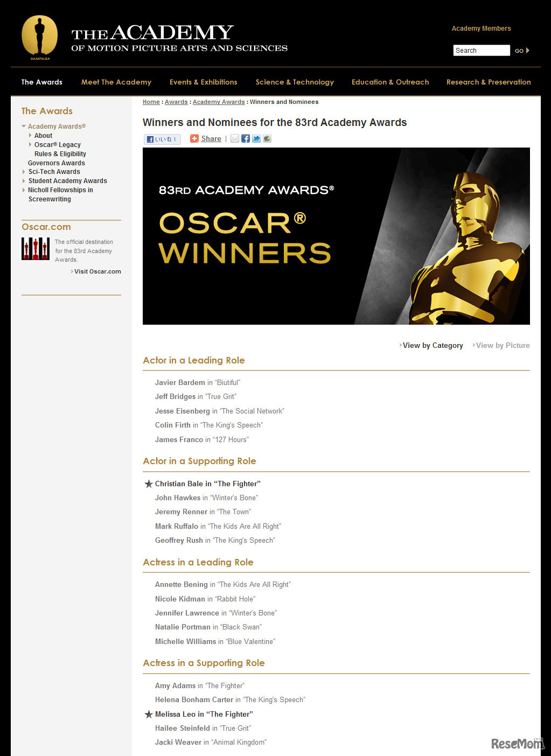Click winner Melissa Leo in The Fighter

[204, 714]
